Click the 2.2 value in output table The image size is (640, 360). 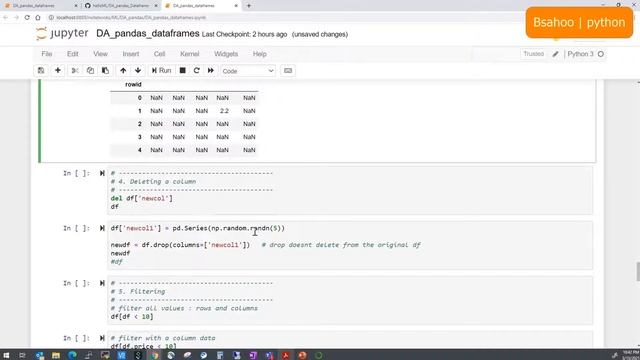point(224,111)
